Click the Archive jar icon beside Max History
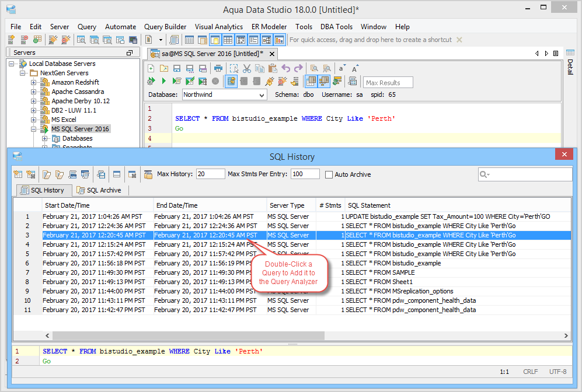Image resolution: width=582 pixels, height=392 pixels. coord(148,174)
